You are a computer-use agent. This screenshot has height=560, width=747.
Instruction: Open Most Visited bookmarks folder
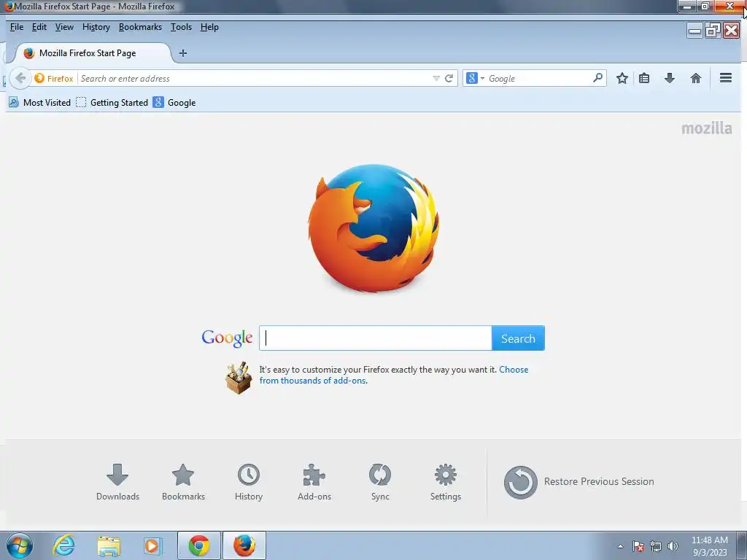40,103
